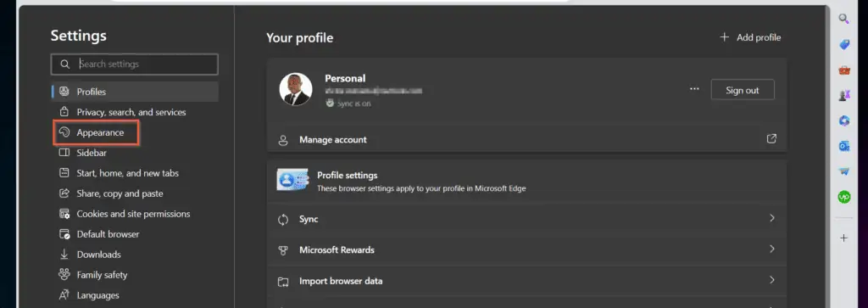
Task: Click the download arrow icon beside Downloads
Action: click(x=64, y=255)
